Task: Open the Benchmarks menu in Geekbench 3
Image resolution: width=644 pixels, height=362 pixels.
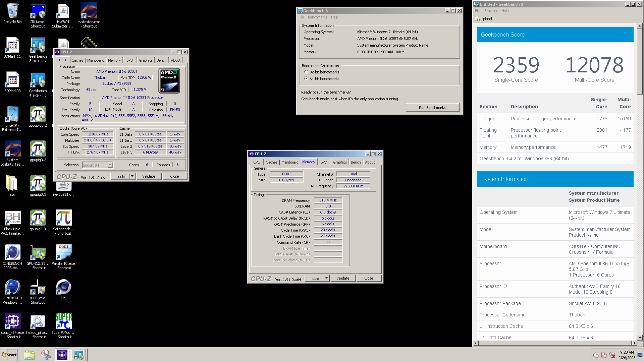Action: click(x=317, y=17)
